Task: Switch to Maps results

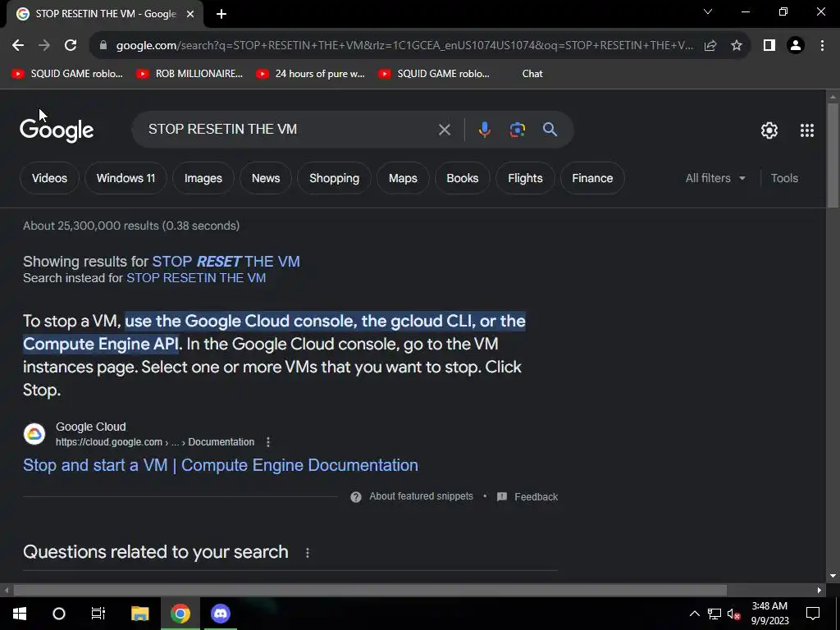Action: (403, 178)
